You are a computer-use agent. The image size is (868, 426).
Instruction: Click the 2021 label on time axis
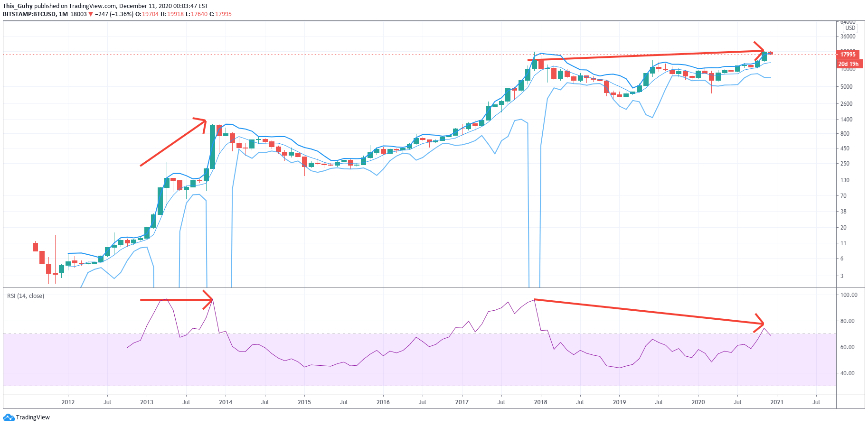click(777, 402)
